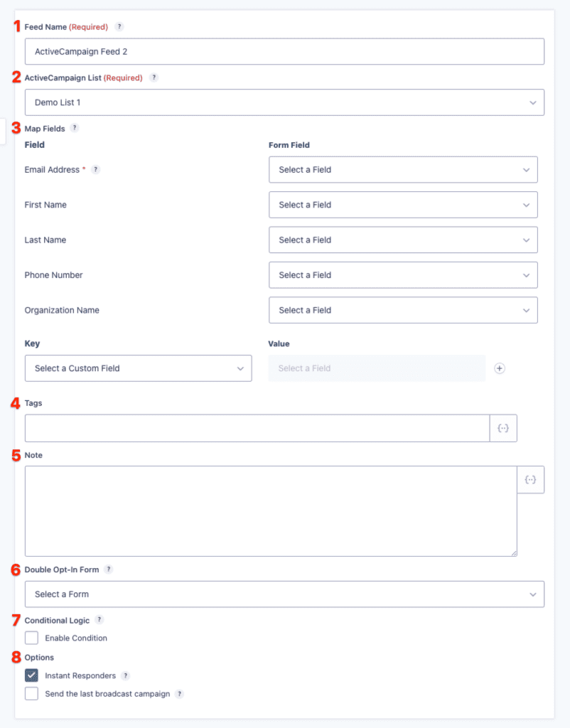
Task: Open the Email Address field help tooltip
Action: 95,170
